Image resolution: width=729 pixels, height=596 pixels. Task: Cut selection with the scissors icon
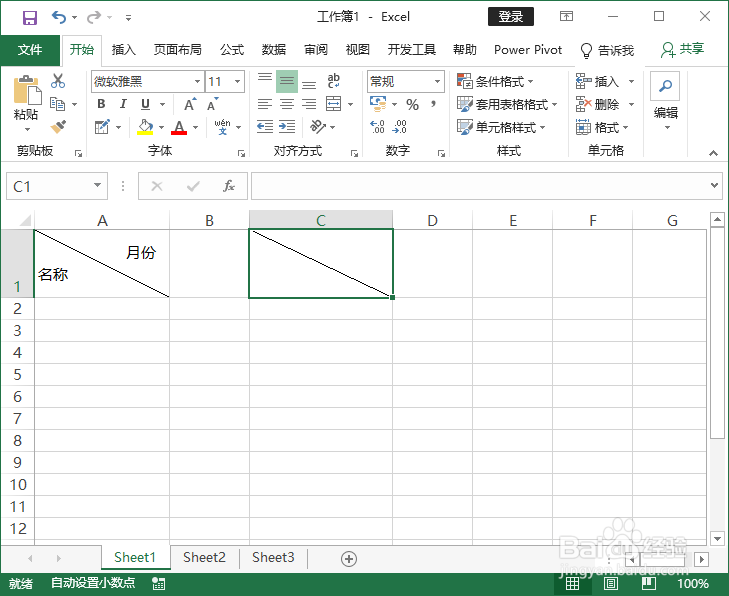pyautogui.click(x=58, y=81)
